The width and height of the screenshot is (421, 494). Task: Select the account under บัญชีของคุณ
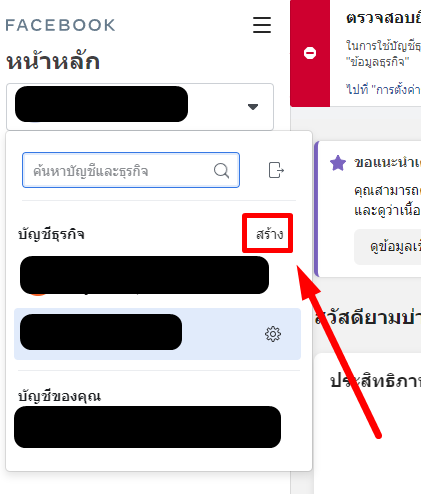tap(147, 427)
